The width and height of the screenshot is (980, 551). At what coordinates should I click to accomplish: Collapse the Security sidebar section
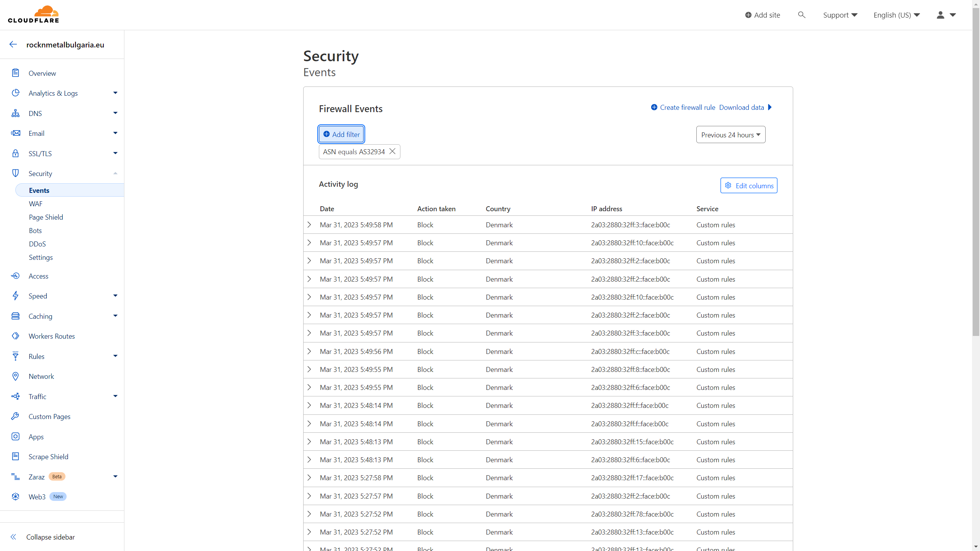point(115,173)
